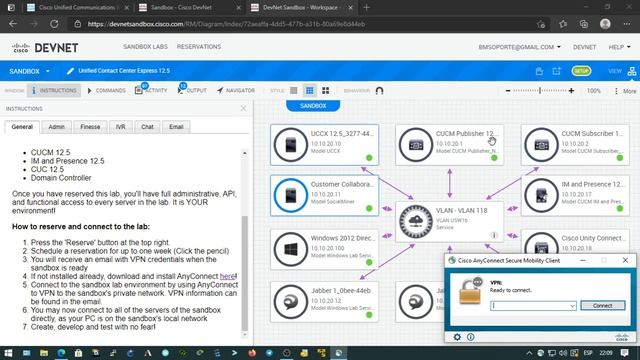This screenshot has height=360, width=640.
Task: Select the IM and Presence node icon
Action: click(541, 196)
